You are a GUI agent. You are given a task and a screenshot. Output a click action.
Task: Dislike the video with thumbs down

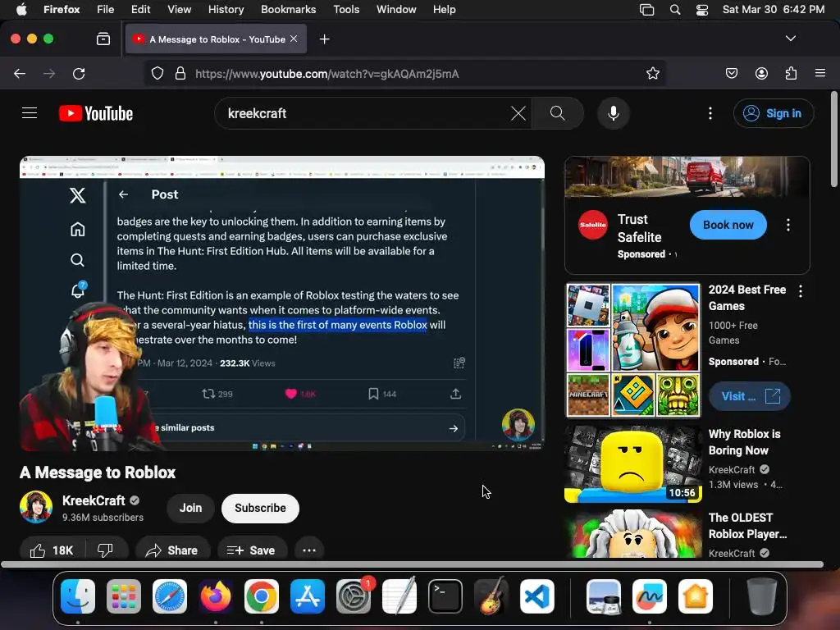106,550
